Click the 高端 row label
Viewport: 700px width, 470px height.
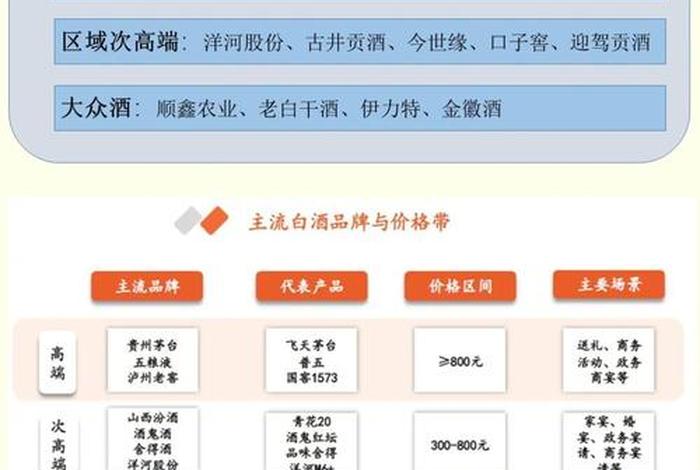point(57,362)
